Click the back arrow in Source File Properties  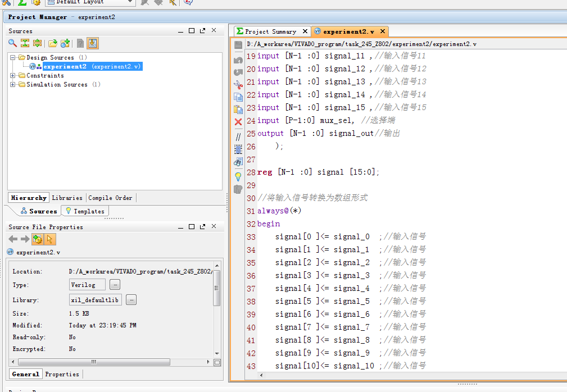[13, 239]
